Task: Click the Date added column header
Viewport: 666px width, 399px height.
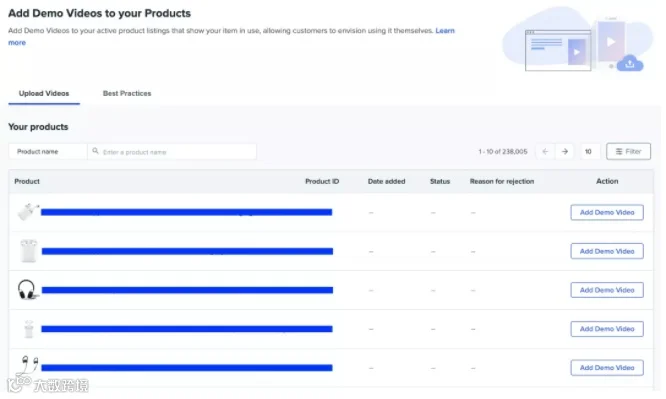Action: 387,181
